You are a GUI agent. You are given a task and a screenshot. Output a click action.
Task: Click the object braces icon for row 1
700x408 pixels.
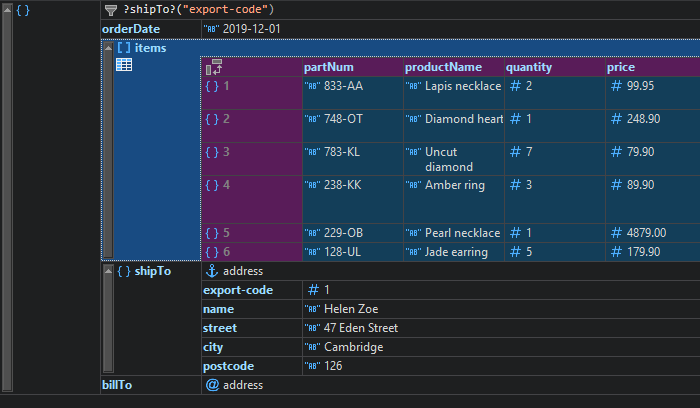coord(211,86)
